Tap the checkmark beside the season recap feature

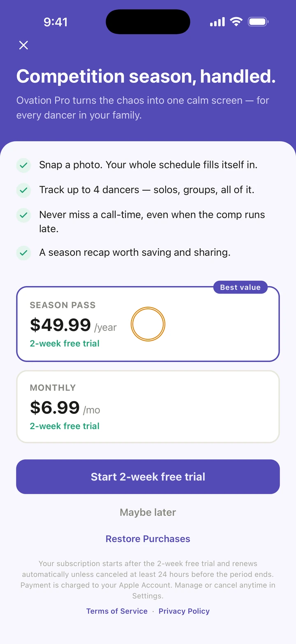pyautogui.click(x=23, y=253)
